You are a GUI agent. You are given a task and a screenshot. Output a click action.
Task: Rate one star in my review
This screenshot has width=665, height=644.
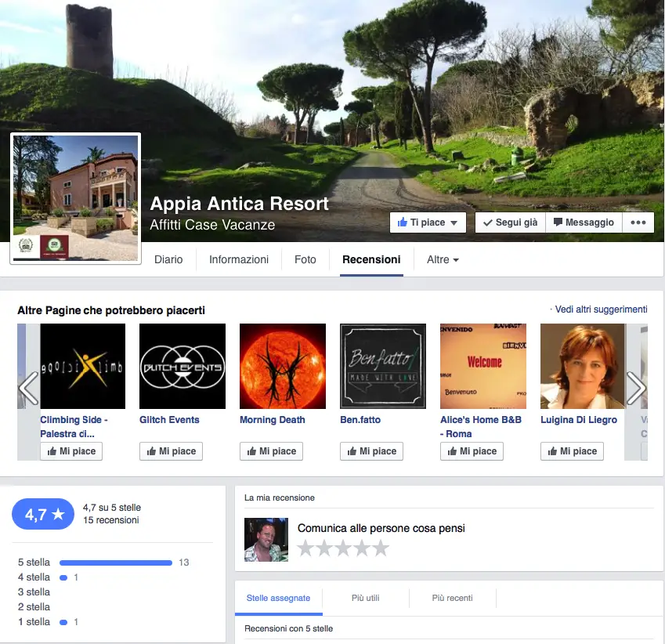[305, 548]
